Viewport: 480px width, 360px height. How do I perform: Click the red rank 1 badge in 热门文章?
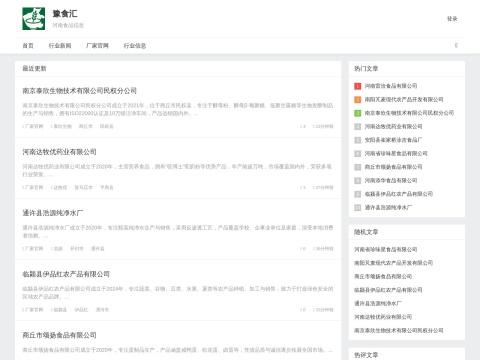[357, 86]
